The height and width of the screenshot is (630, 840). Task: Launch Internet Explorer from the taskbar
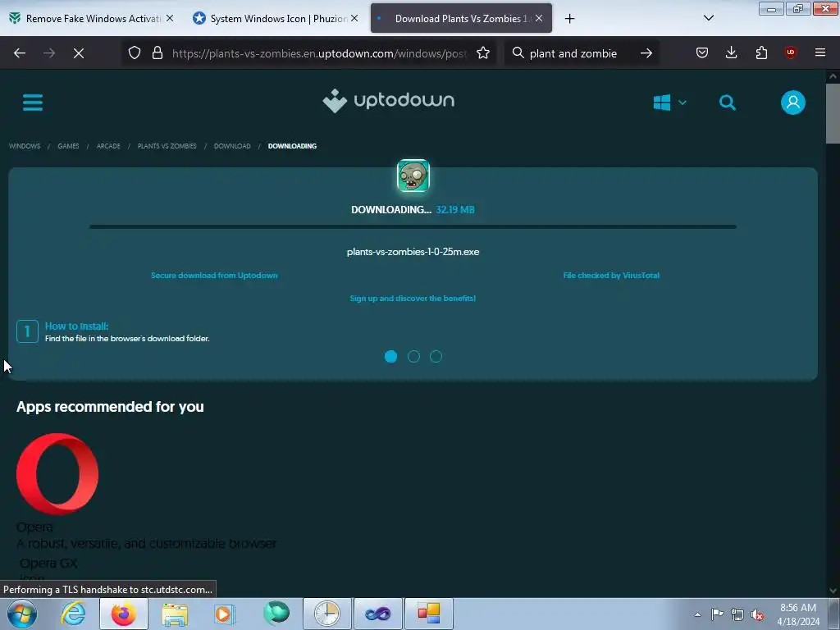73,614
